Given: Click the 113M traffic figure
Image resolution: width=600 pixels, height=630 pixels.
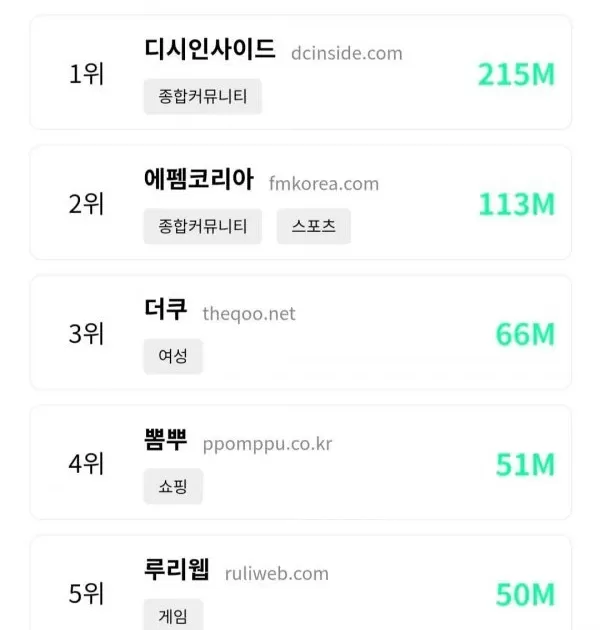Looking at the screenshot, I should pos(517,205).
